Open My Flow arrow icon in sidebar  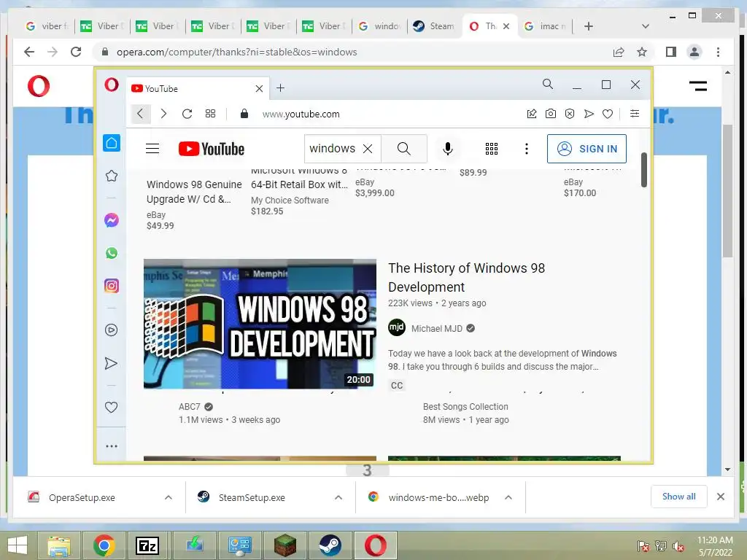coord(111,363)
